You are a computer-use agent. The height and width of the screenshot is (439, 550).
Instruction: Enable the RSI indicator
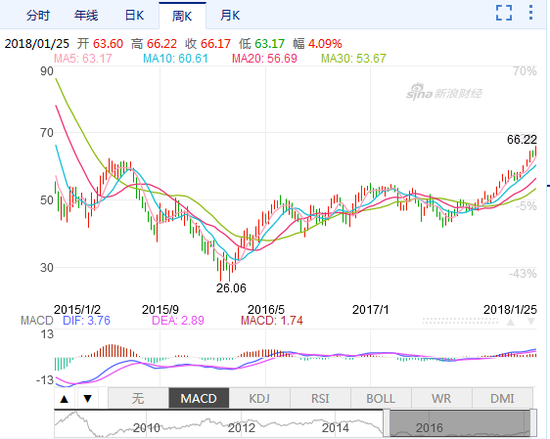320,398
